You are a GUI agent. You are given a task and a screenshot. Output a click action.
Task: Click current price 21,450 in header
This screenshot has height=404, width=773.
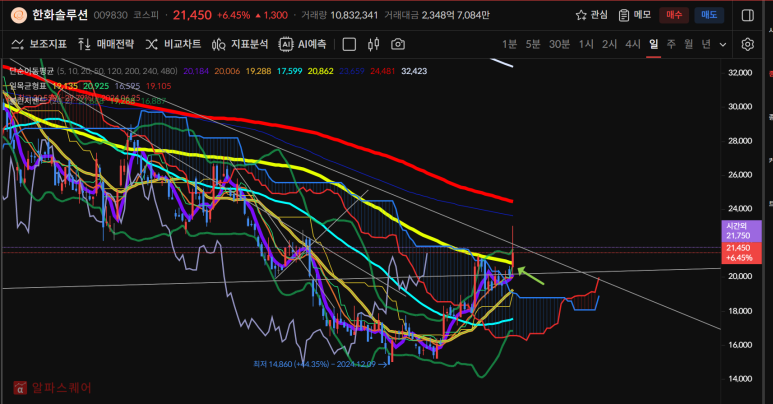pos(192,15)
